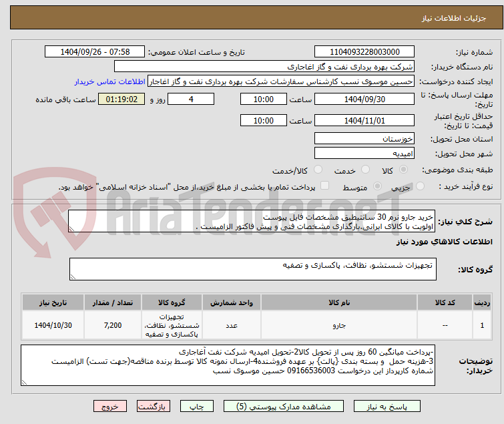Click the response deadline time 10:00 field

[x=263, y=99]
